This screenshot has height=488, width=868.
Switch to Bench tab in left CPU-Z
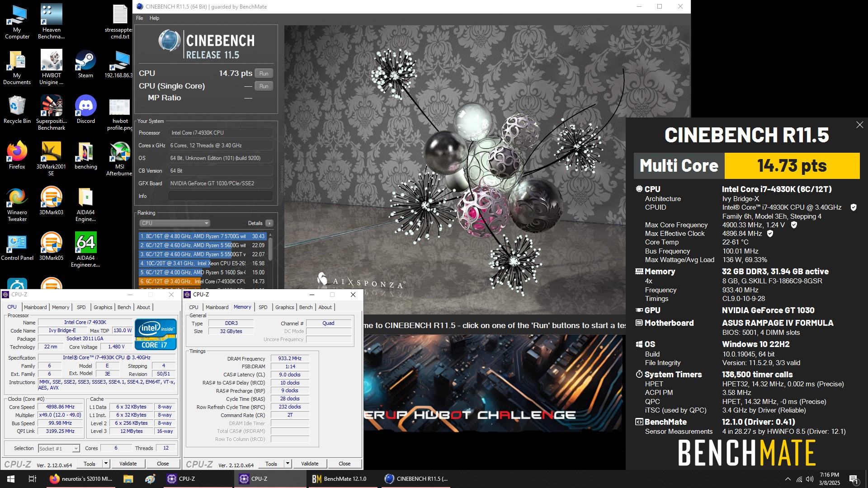tap(124, 307)
